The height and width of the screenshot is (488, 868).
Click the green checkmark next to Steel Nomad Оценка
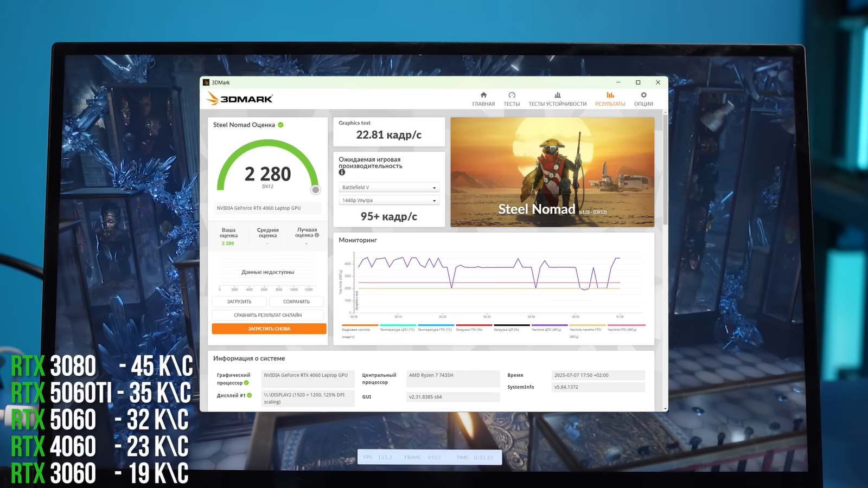(281, 125)
